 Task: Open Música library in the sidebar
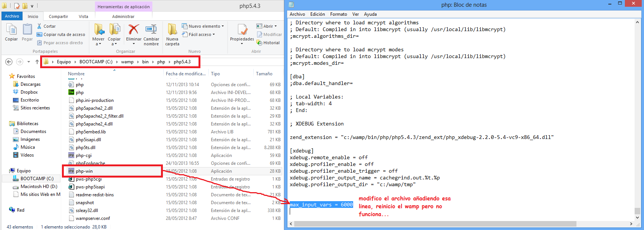pyautogui.click(x=24, y=147)
